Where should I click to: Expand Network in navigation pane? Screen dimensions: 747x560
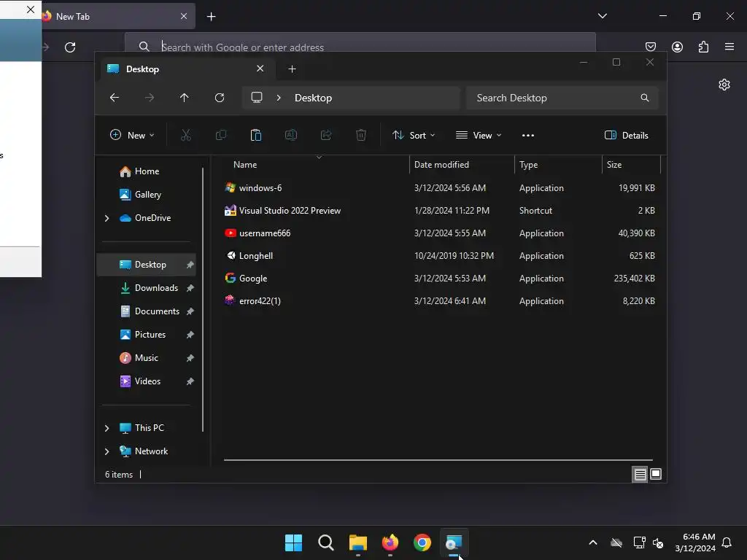tap(107, 451)
